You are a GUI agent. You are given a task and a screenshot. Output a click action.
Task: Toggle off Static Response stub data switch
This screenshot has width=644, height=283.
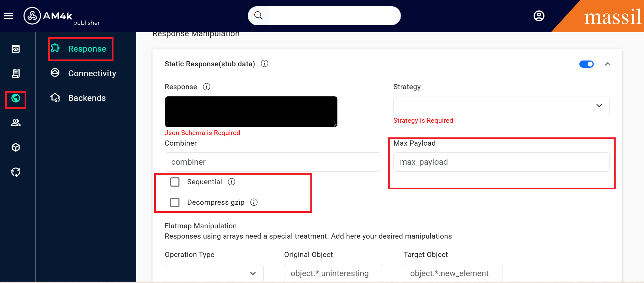tap(586, 64)
